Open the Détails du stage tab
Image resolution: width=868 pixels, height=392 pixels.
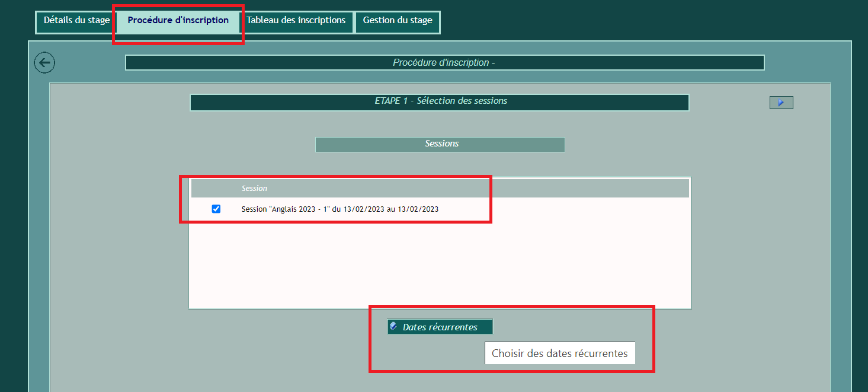click(x=76, y=21)
